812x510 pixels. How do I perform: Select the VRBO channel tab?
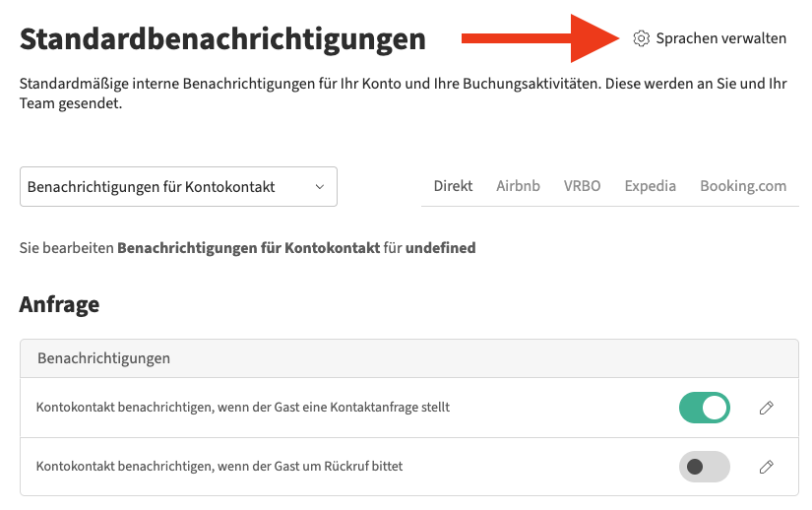(582, 185)
